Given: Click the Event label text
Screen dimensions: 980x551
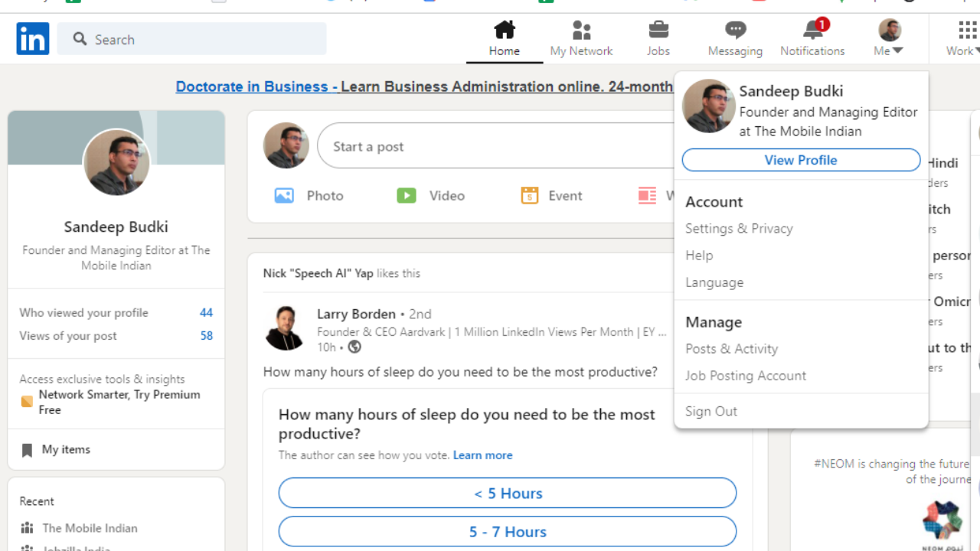Looking at the screenshot, I should pos(566,196).
